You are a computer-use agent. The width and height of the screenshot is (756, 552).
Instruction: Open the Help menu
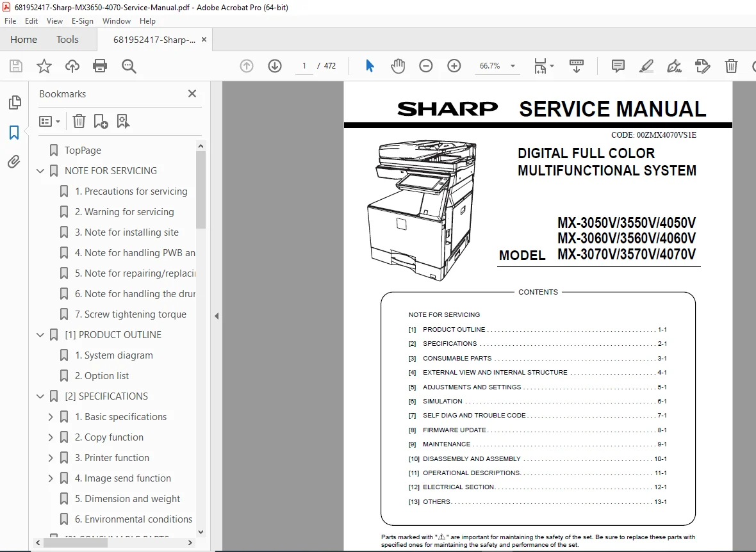(147, 21)
